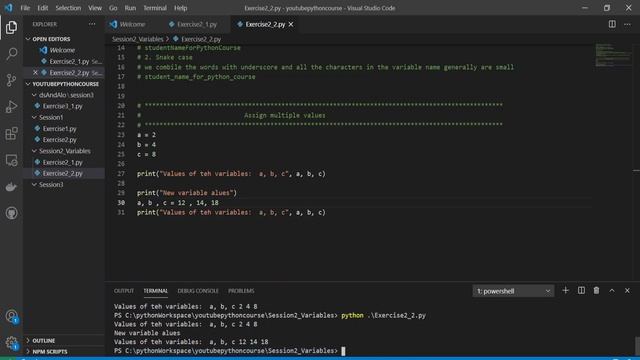Open the terminal selector dropdown showing powershell

click(x=513, y=291)
